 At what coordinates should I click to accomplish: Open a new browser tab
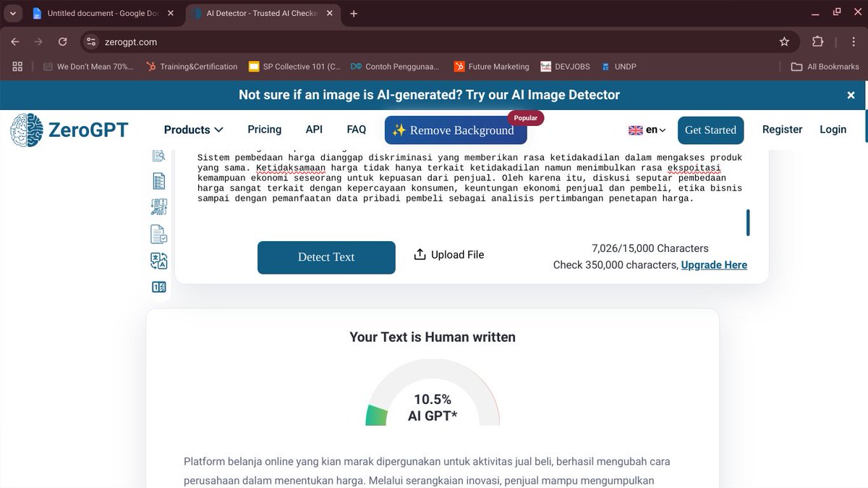click(354, 13)
